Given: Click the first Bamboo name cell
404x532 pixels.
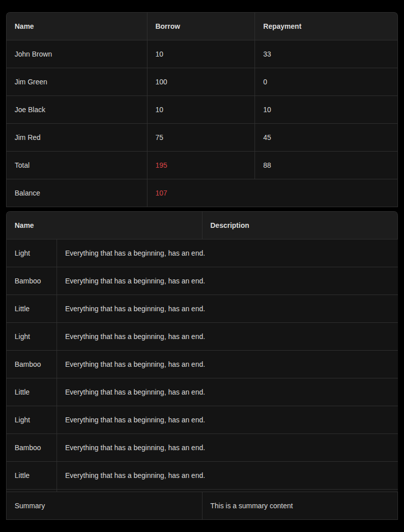Looking at the screenshot, I should tap(28, 281).
